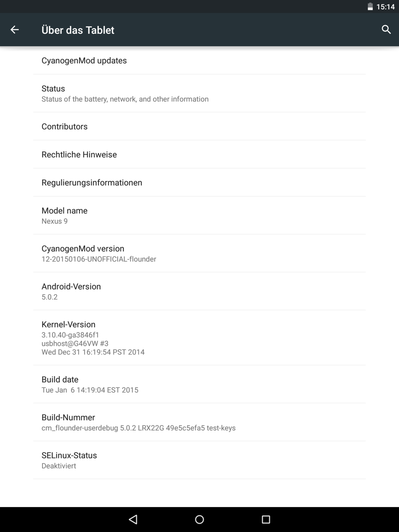Tap the Android-Version 5.0.2 entry
399x532 pixels.
pos(199,291)
